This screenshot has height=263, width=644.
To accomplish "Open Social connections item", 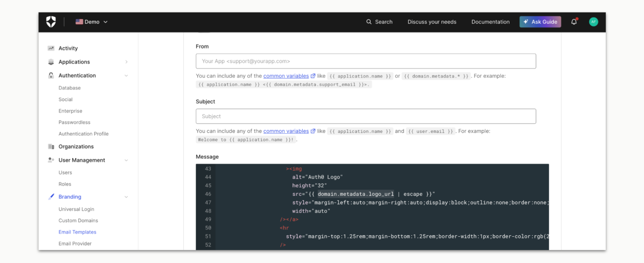I will (65, 99).
